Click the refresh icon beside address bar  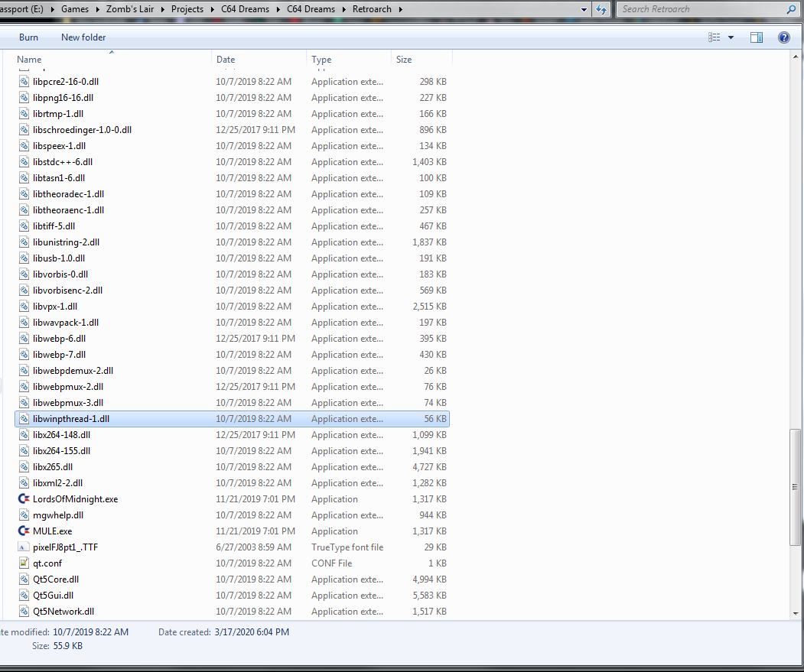click(x=601, y=9)
